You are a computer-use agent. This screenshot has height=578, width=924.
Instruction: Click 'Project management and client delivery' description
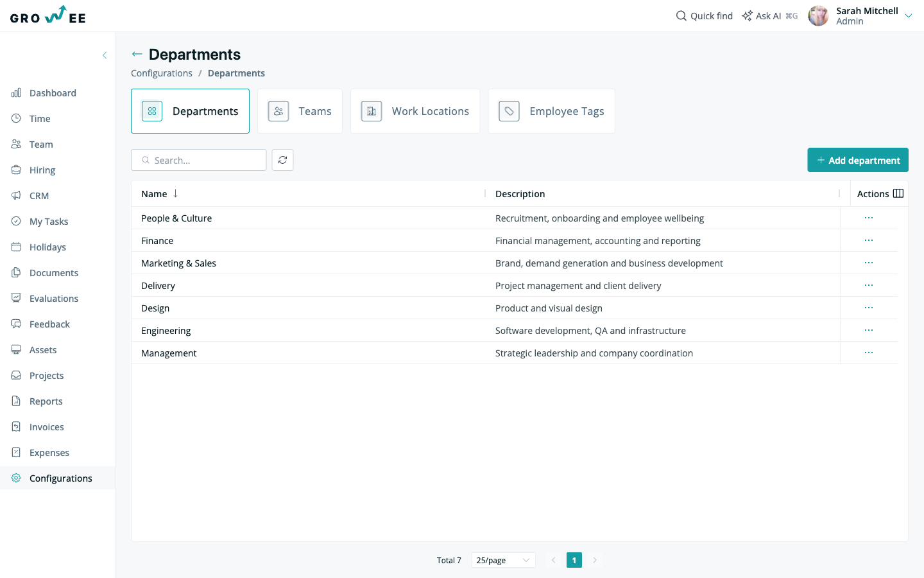coord(578,286)
